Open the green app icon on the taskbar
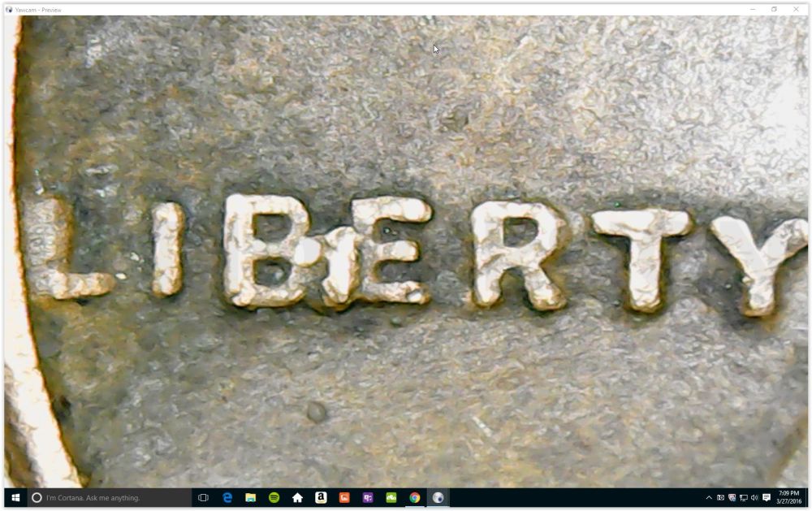Image resolution: width=812 pixels, height=511 pixels. 391,497
